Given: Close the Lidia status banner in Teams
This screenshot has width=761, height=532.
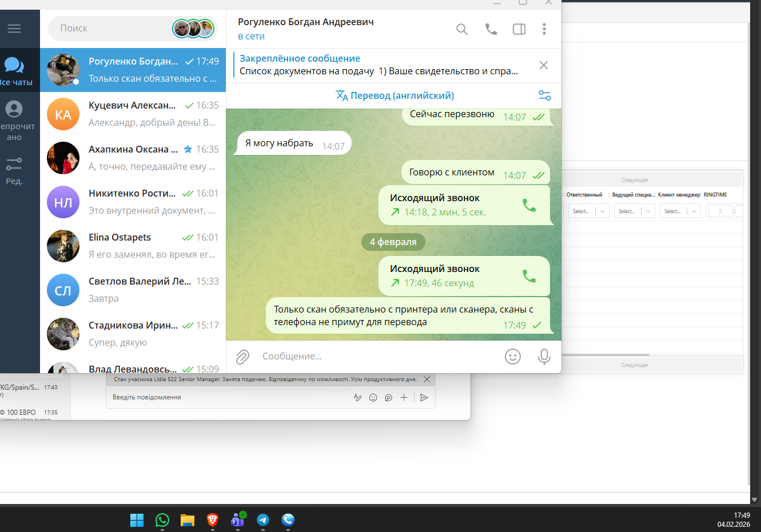Looking at the screenshot, I should [427, 379].
